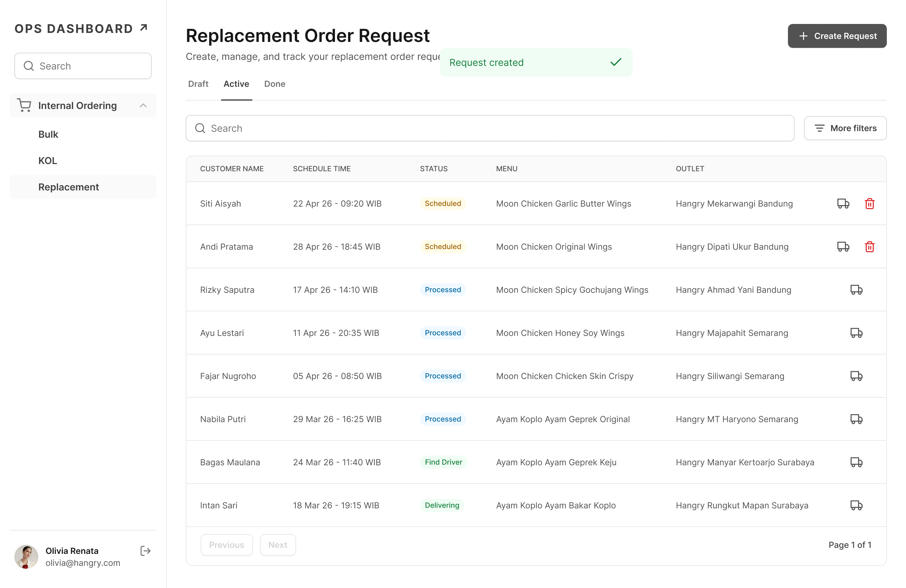Screen dimensions: 906x588
Task: Delete Siti Aisyah's request with trash icon
Action: [x=869, y=204]
